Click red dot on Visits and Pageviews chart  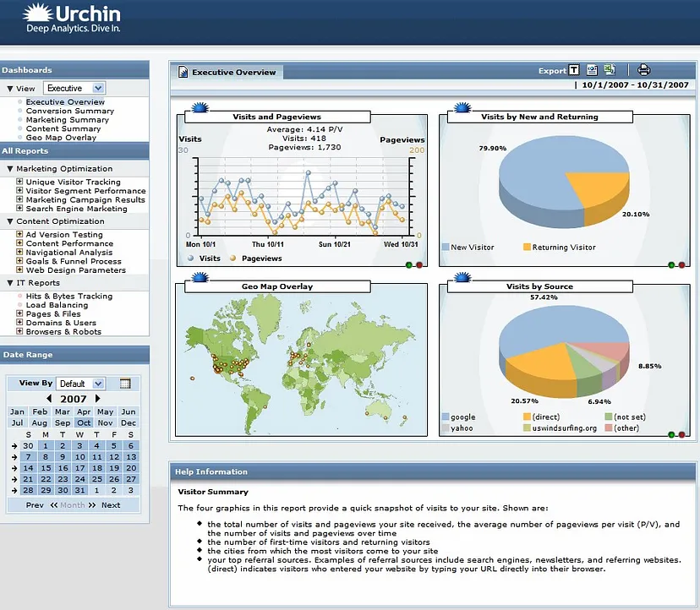(x=419, y=265)
